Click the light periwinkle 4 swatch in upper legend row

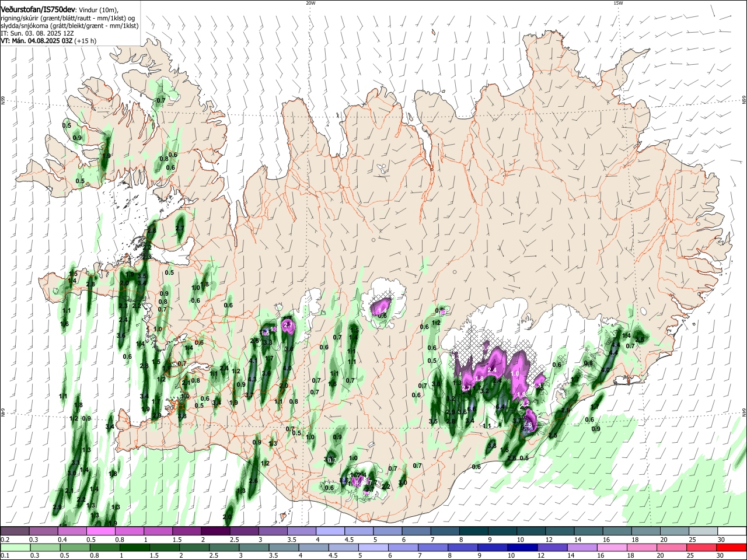click(x=330, y=531)
